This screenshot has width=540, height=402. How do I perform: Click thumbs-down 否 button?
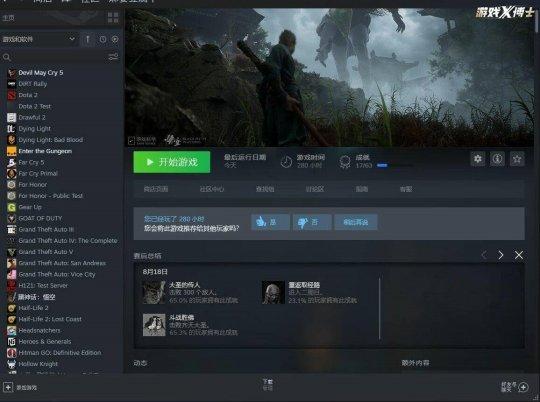coord(312,222)
